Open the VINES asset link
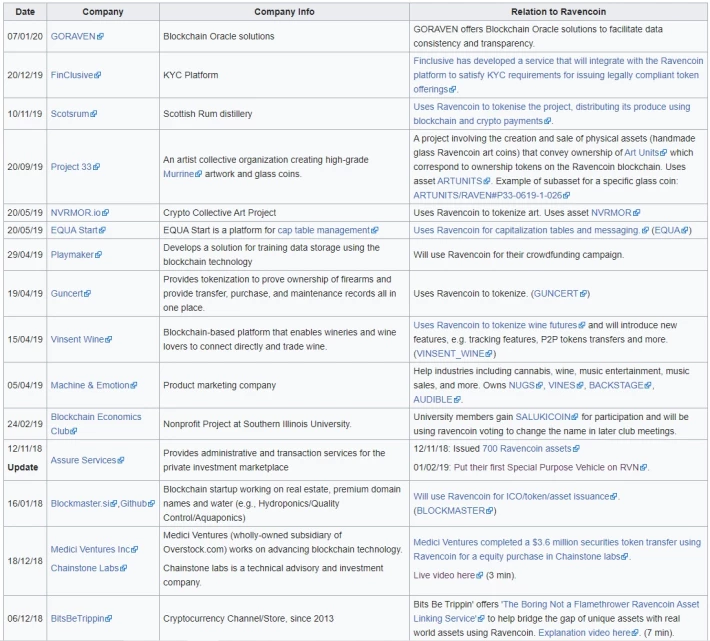710x641 pixels. point(566,385)
